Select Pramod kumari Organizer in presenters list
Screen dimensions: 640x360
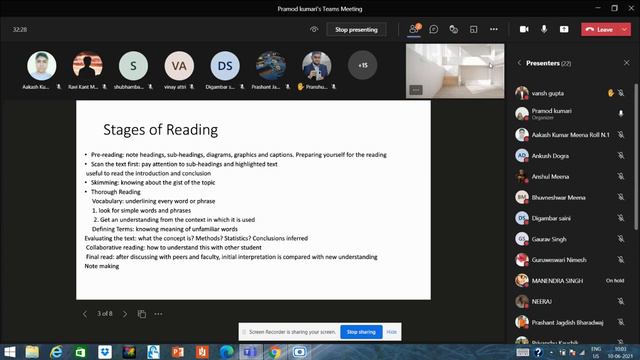point(571,113)
